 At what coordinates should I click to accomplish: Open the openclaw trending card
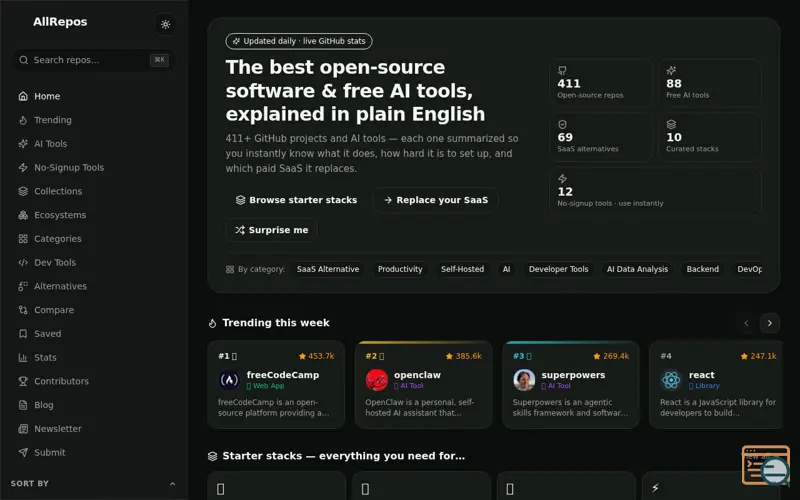[423, 385]
